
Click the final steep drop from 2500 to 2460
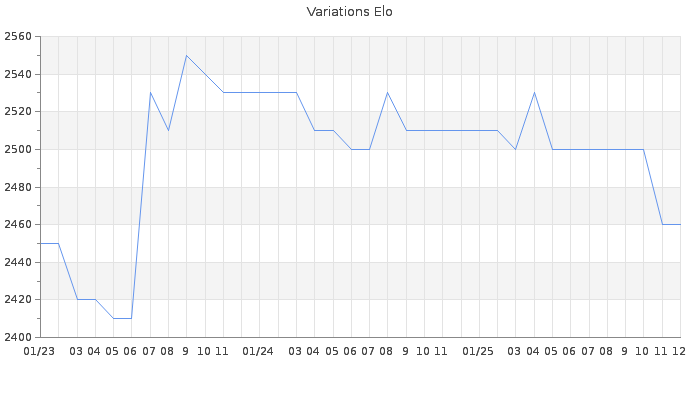click(x=653, y=187)
